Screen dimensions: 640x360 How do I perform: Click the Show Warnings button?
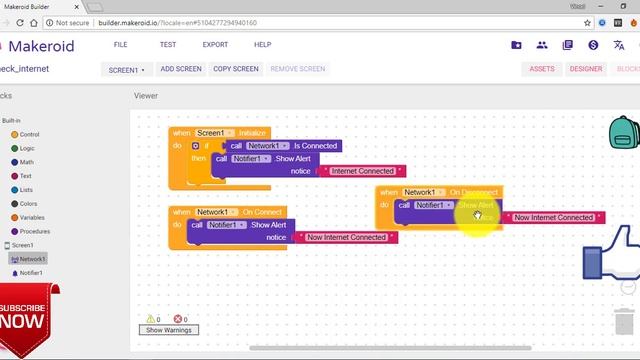click(x=169, y=330)
